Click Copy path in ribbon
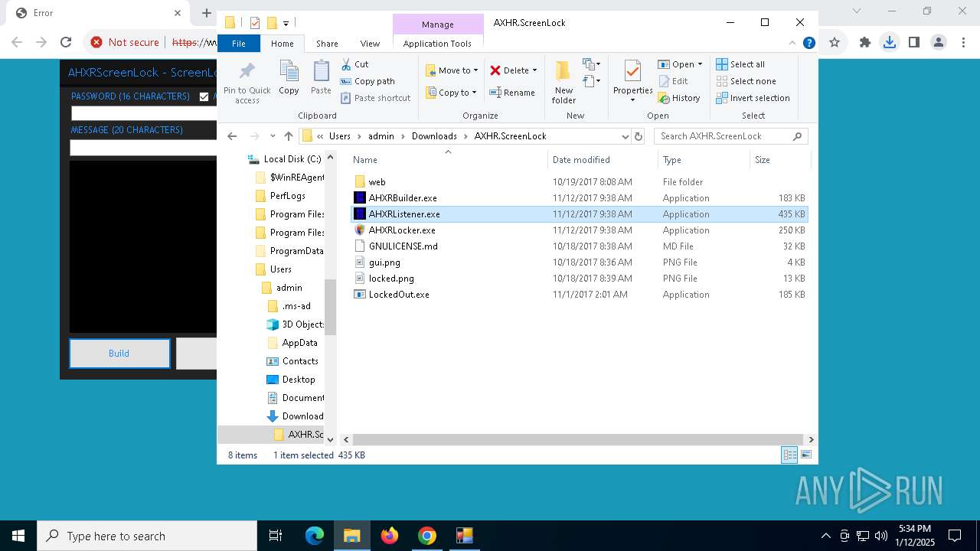Image resolution: width=980 pixels, height=551 pixels. click(x=367, y=81)
